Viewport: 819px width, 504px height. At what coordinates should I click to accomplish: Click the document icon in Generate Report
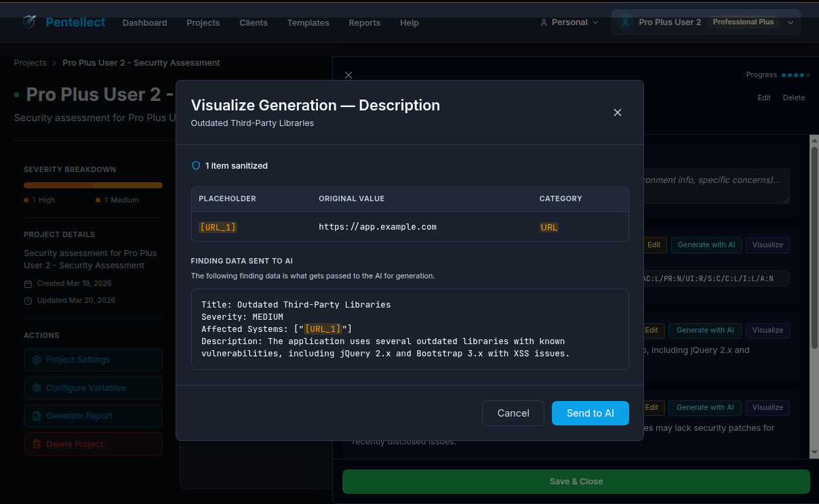tap(37, 416)
